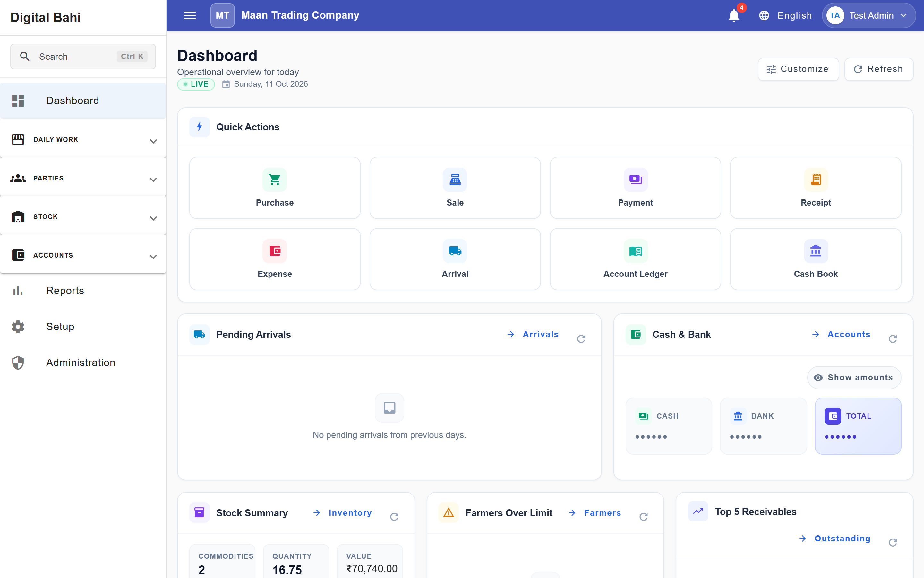The image size is (924, 578).
Task: Follow the Outstanding link
Action: [x=835, y=538]
